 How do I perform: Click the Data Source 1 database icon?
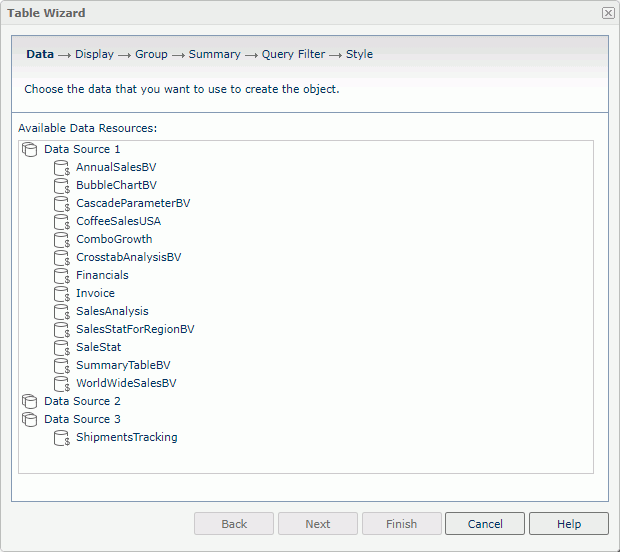point(30,149)
